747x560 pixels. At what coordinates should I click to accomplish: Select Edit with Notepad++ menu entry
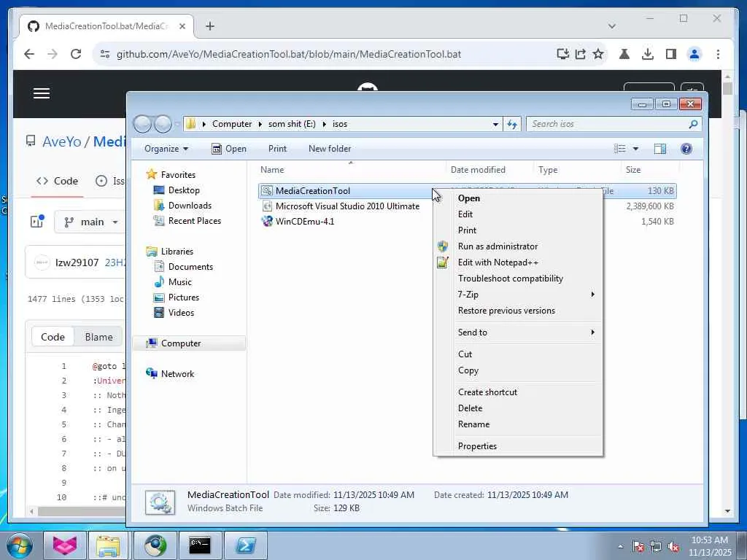[x=498, y=262]
